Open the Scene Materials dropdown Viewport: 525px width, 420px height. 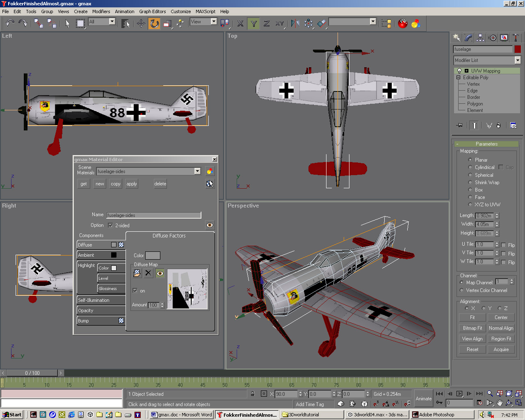click(x=197, y=171)
